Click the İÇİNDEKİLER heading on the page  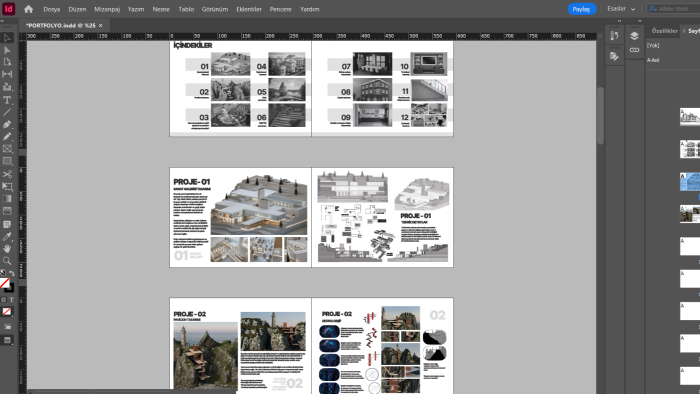click(x=192, y=46)
